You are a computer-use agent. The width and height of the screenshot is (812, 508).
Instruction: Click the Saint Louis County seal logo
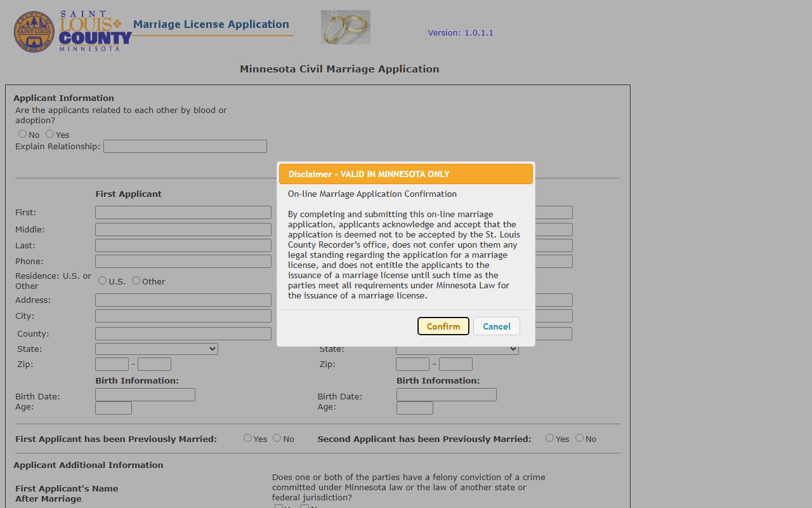[34, 32]
